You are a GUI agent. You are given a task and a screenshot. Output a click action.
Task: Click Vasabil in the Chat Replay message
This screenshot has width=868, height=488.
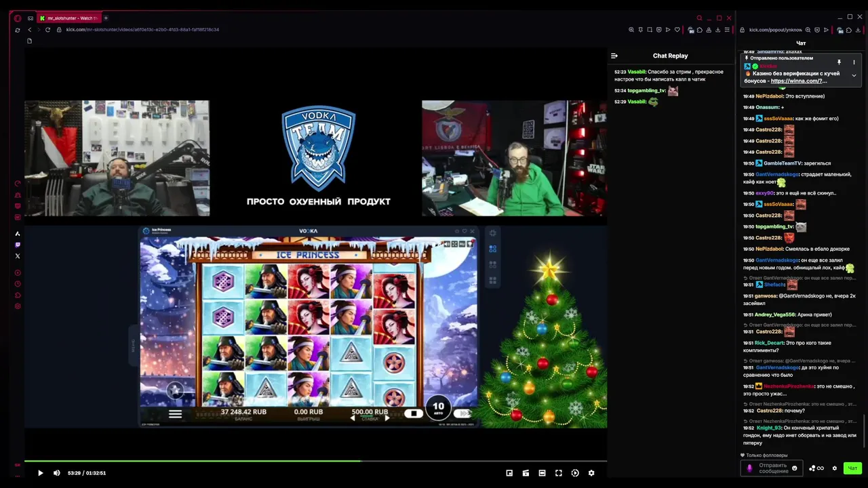(636, 72)
